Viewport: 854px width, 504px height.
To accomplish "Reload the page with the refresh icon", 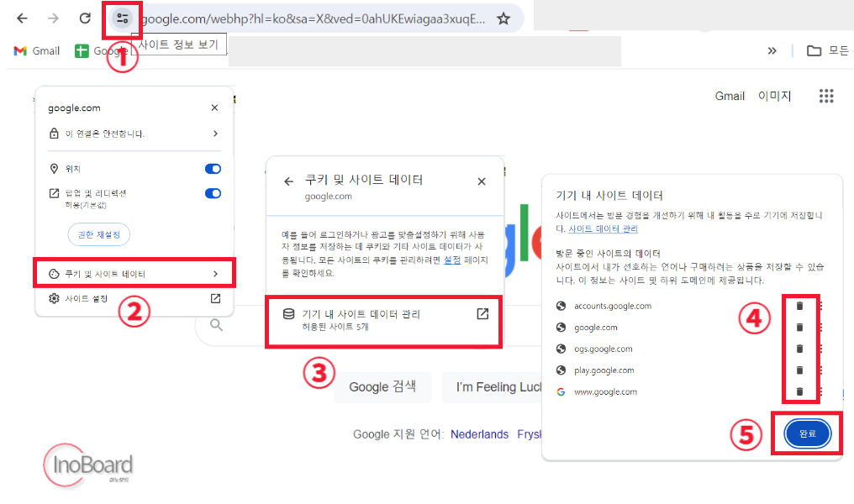I will point(85,18).
